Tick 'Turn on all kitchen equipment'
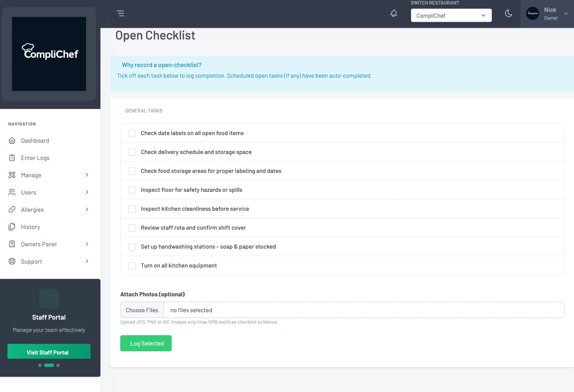This screenshot has height=392, width=574. tap(132, 266)
